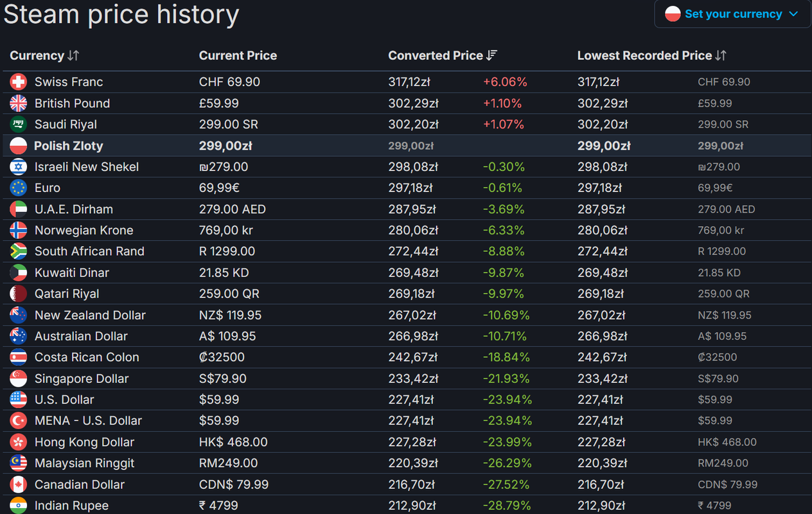
Task: Click the Singapore Dollar flag icon
Action: coord(19,378)
